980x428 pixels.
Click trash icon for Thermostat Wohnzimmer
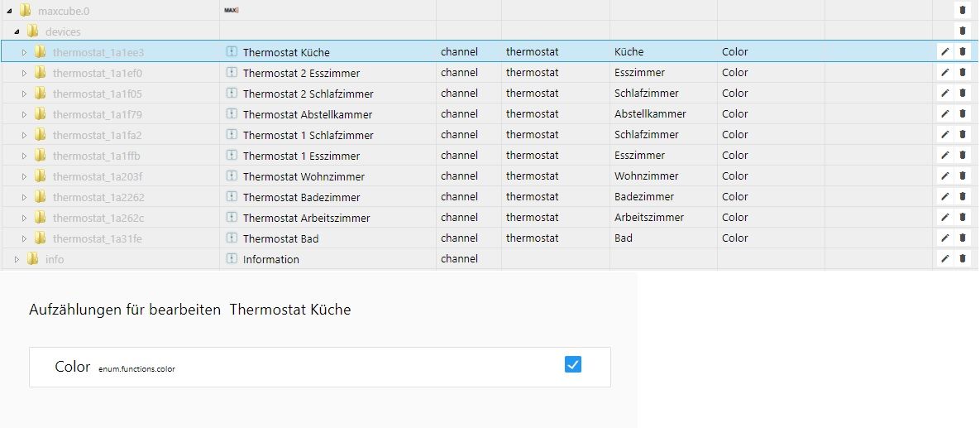(x=962, y=176)
